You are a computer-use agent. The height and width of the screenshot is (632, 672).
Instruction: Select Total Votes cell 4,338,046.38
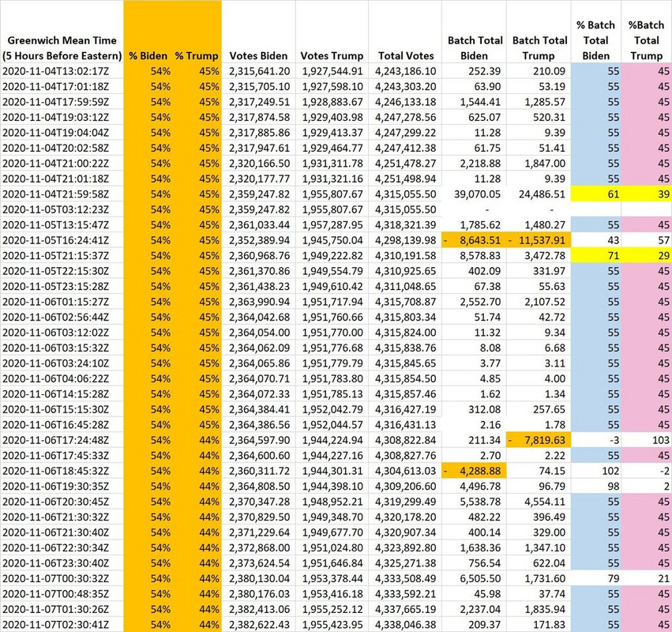click(405, 625)
